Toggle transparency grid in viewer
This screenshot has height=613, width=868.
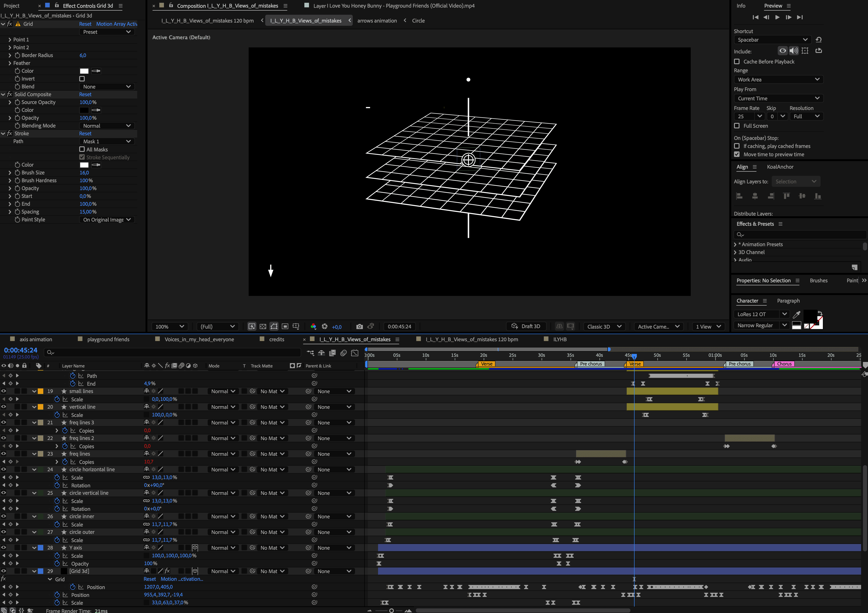pos(263,327)
